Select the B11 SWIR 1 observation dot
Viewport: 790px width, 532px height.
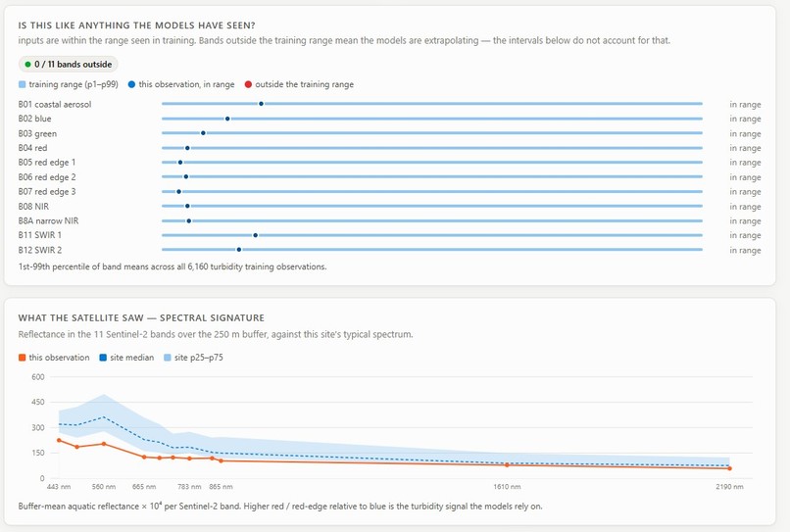[256, 235]
